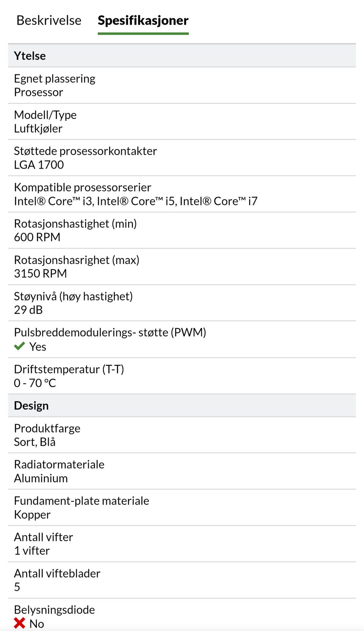Click the Antall vifteblader label

57,573
